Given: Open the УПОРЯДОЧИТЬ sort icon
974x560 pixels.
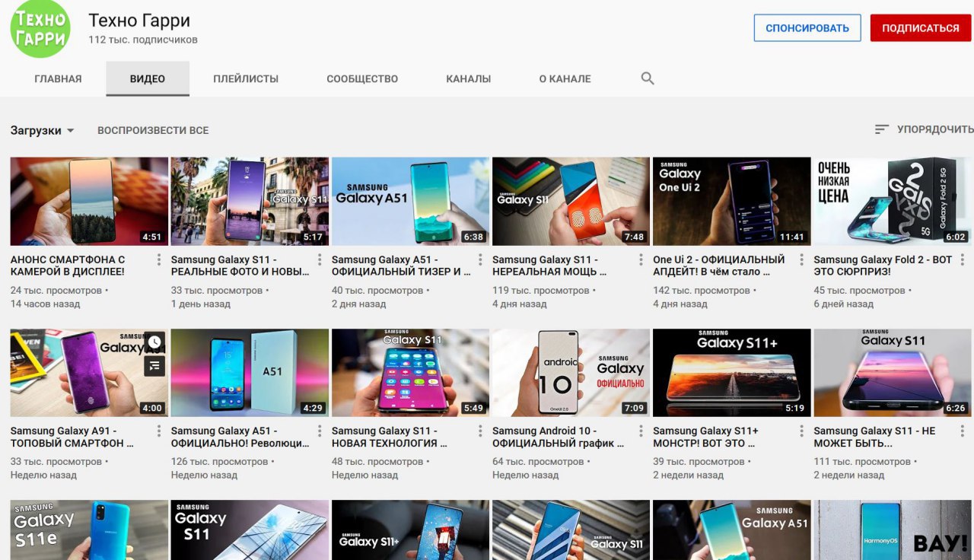Looking at the screenshot, I should point(882,129).
